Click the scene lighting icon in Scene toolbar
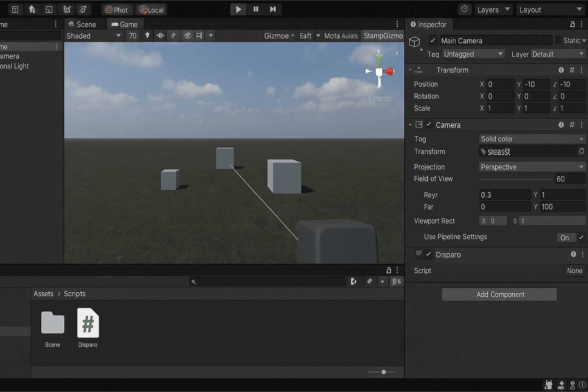The height and width of the screenshot is (392, 588). [147, 36]
